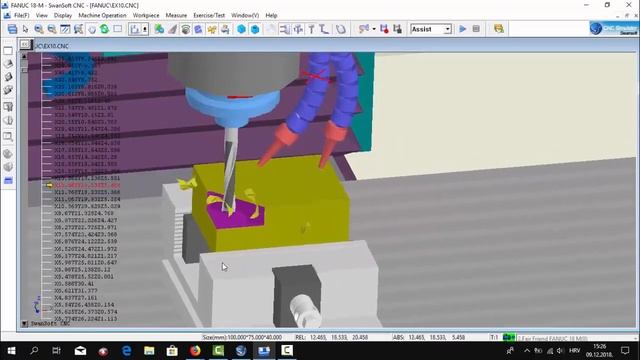Open the Help menu
Image resolution: width=640 pixels, height=360 pixels.
(x=271, y=15)
